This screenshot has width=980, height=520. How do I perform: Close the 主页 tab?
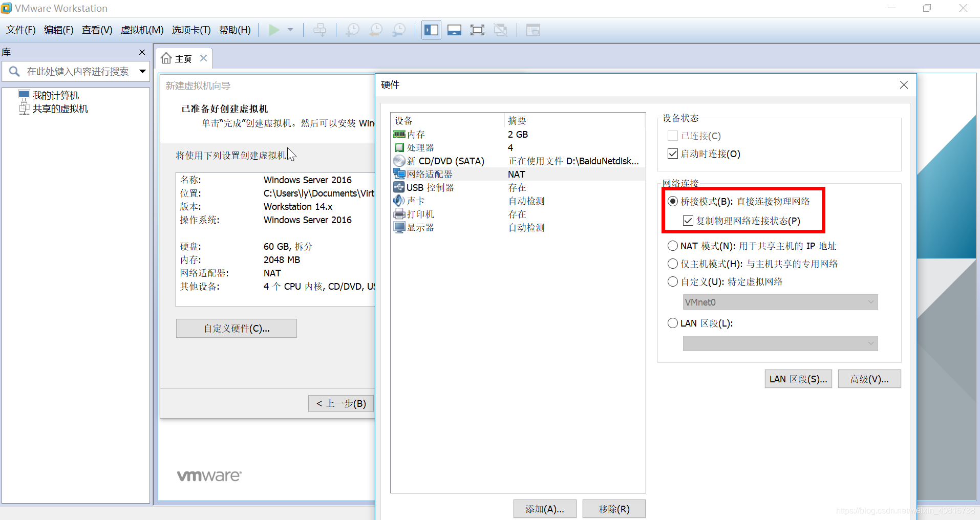click(203, 58)
